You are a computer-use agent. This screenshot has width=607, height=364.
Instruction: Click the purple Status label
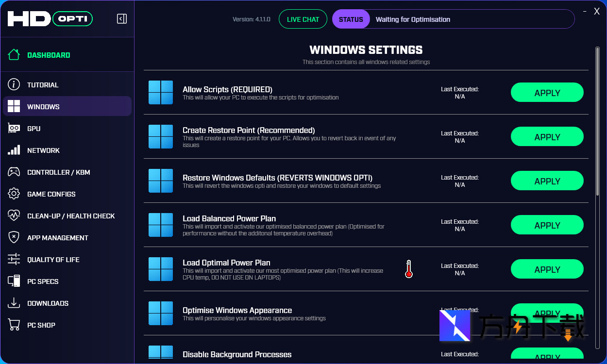tap(351, 19)
